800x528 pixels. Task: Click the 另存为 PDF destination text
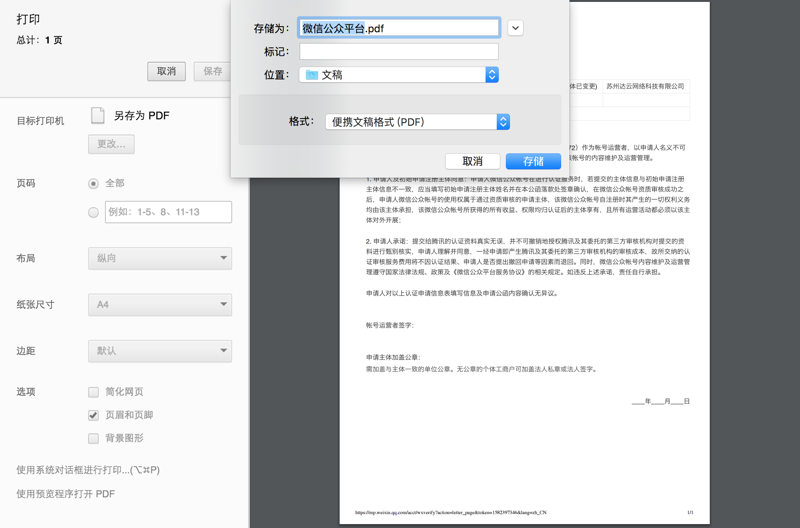[x=141, y=116]
